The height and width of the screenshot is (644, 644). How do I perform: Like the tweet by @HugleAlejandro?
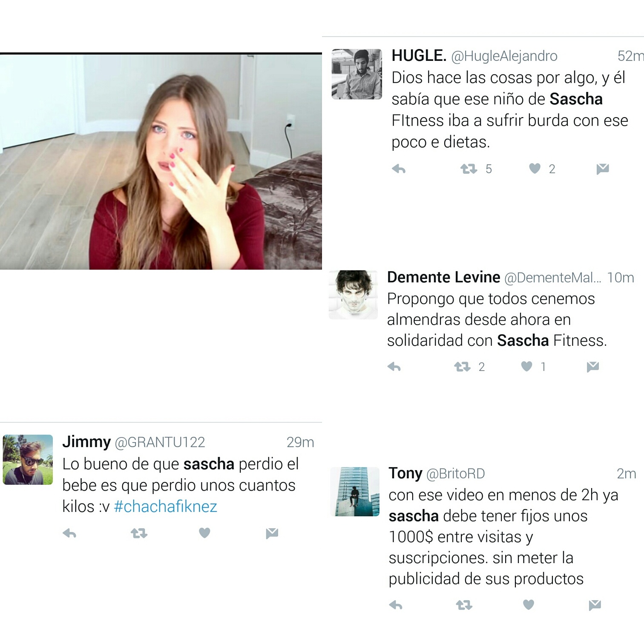pos(535,169)
